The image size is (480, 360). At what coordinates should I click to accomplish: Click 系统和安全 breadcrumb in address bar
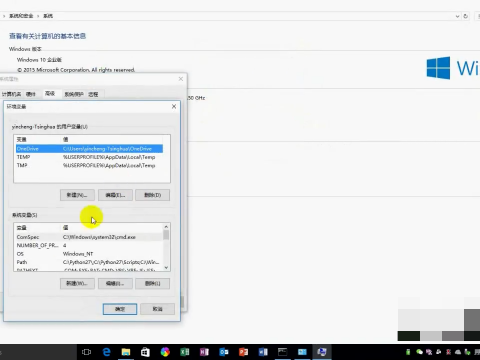(x=21, y=16)
